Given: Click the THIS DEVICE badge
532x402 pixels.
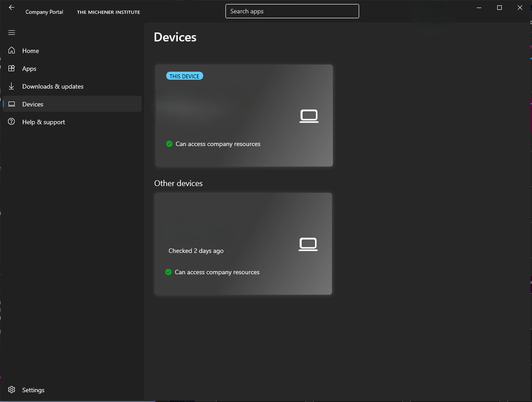Looking at the screenshot, I should pyautogui.click(x=184, y=76).
